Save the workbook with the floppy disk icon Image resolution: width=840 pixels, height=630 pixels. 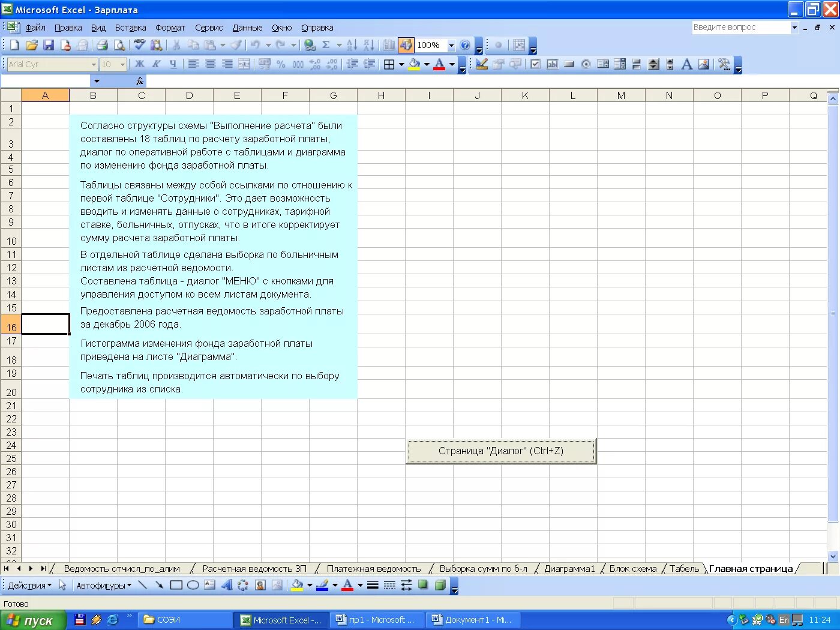tap(49, 45)
